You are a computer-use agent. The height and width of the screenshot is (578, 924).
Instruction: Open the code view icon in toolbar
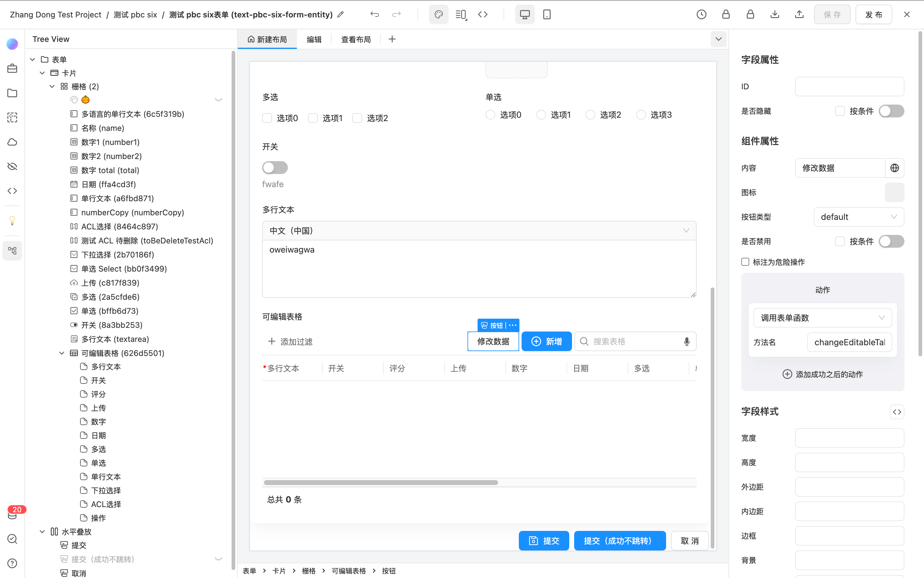pos(483,15)
